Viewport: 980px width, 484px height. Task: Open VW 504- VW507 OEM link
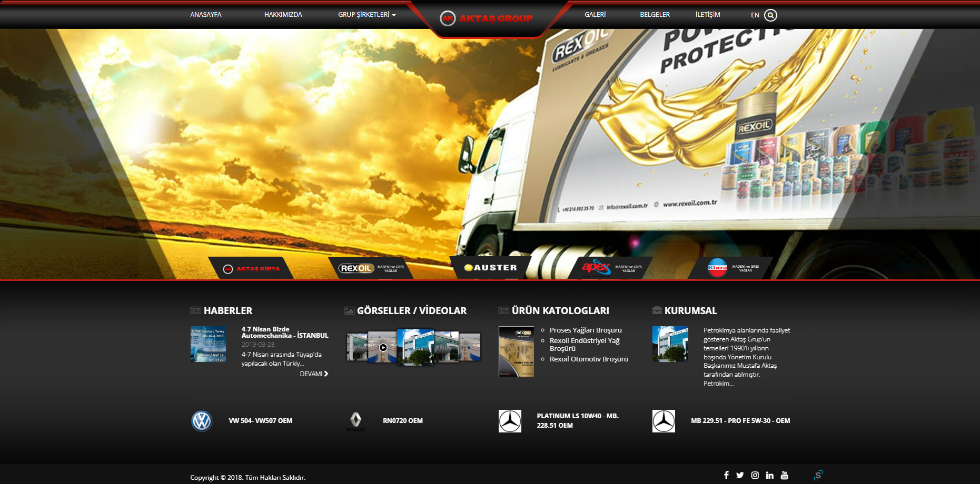[261, 421]
